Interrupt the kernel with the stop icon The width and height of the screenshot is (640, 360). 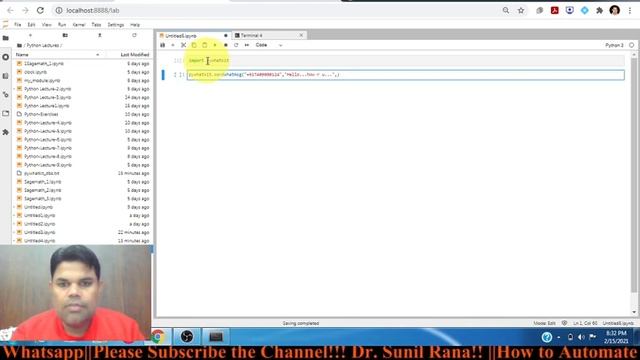click(x=225, y=45)
